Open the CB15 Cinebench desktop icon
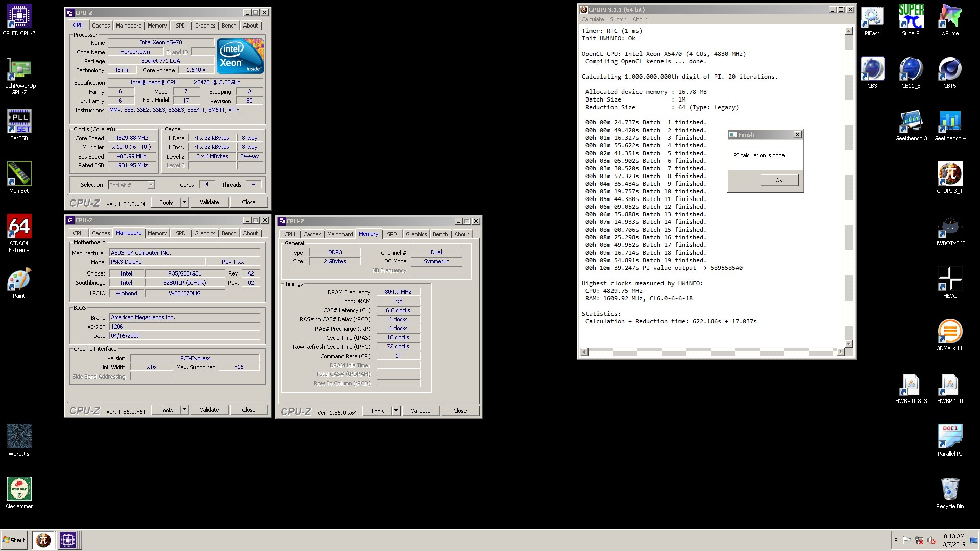The image size is (980, 551). [950, 73]
